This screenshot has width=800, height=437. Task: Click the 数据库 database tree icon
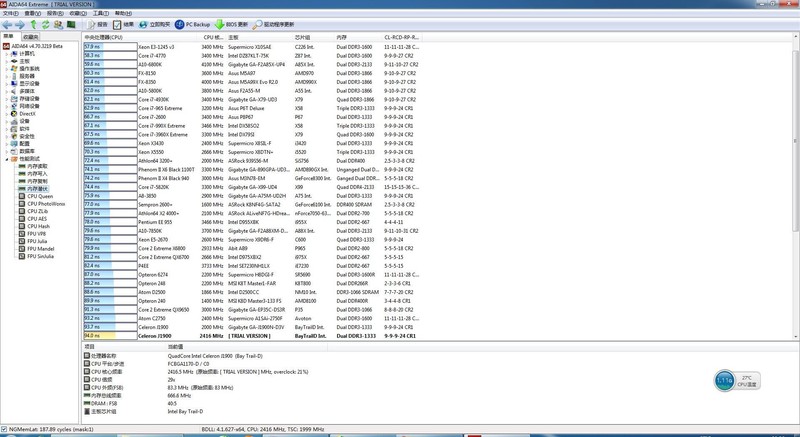point(14,151)
